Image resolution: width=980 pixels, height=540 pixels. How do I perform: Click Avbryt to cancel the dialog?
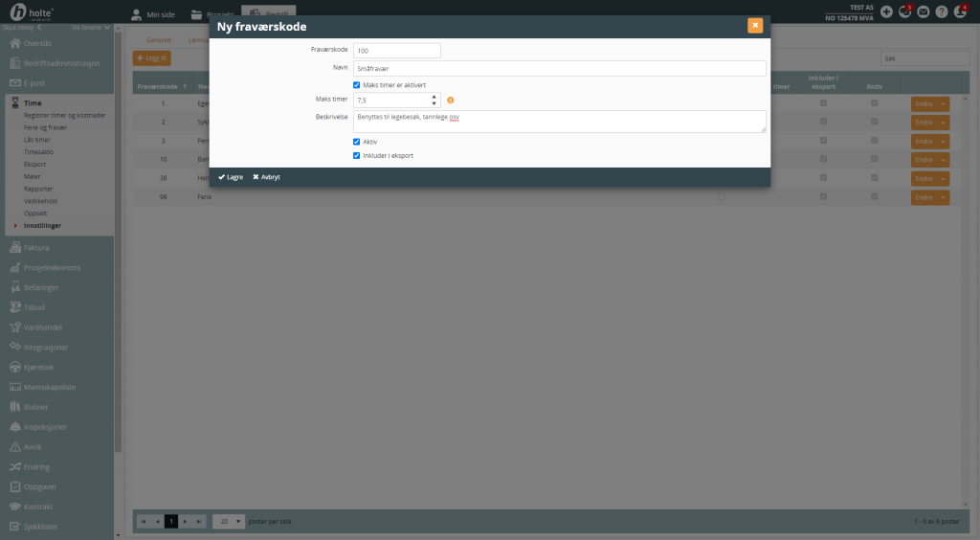tap(266, 177)
